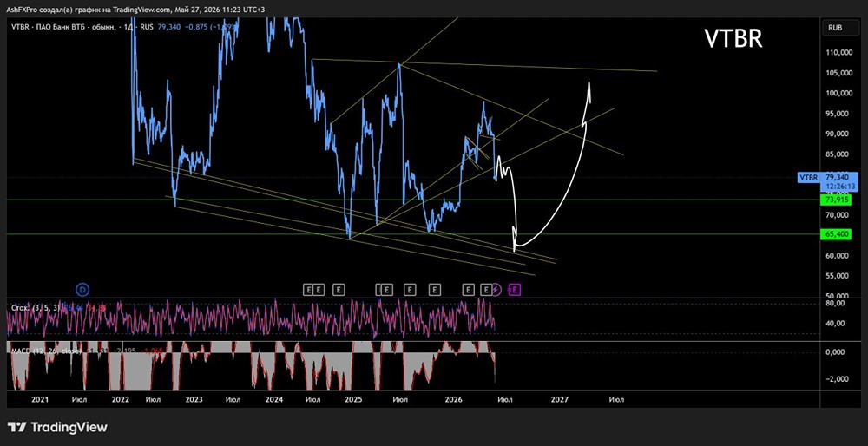Viewport: 868px width, 446px height.
Task: Click the 60,000 price axis label
Action: [x=838, y=256]
